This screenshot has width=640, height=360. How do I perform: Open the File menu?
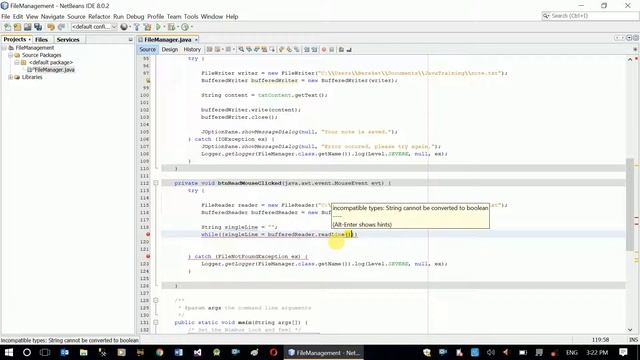pyautogui.click(x=6, y=17)
